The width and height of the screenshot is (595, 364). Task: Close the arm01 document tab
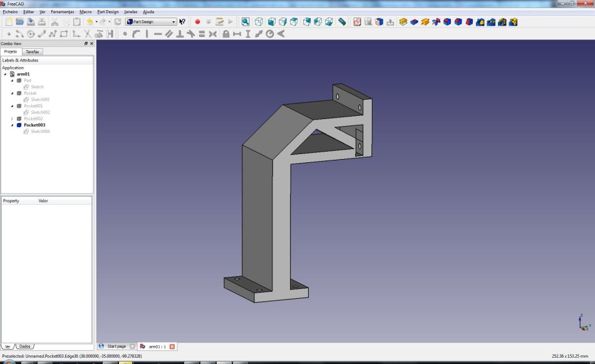pyautogui.click(x=172, y=346)
